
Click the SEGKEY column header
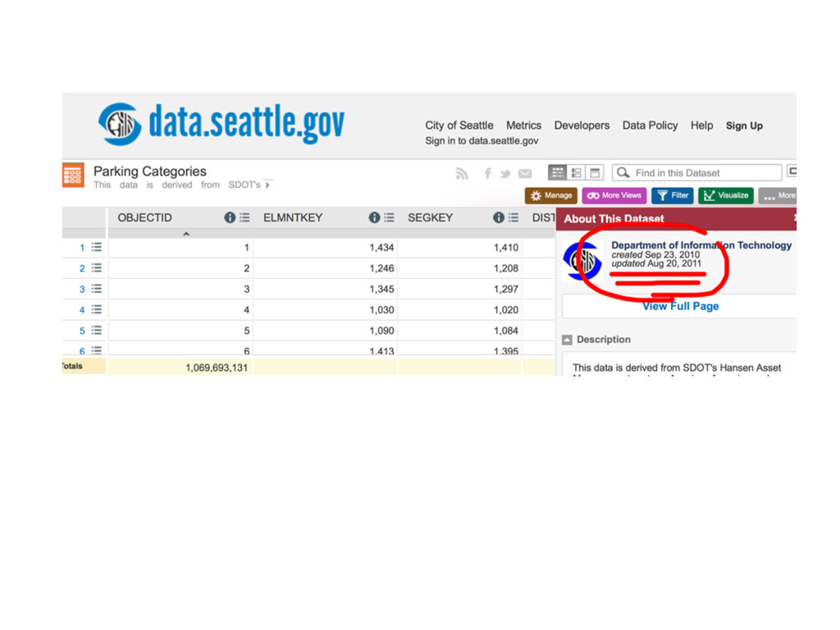(430, 217)
